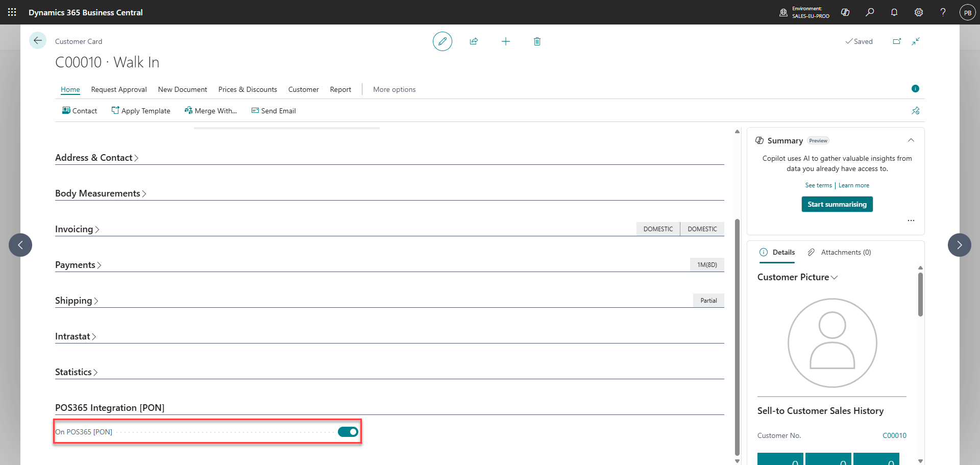Go back with the arrow button
The width and height of the screenshot is (980, 465).
click(38, 41)
